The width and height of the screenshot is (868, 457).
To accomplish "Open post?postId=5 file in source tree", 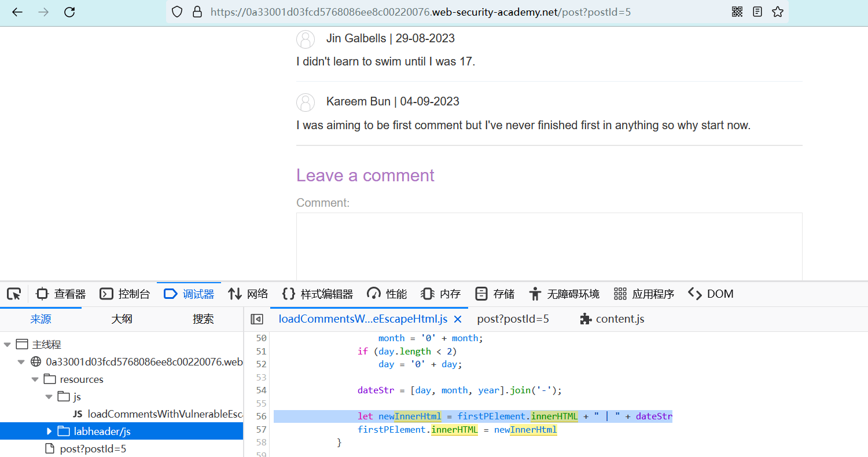I will 93,449.
